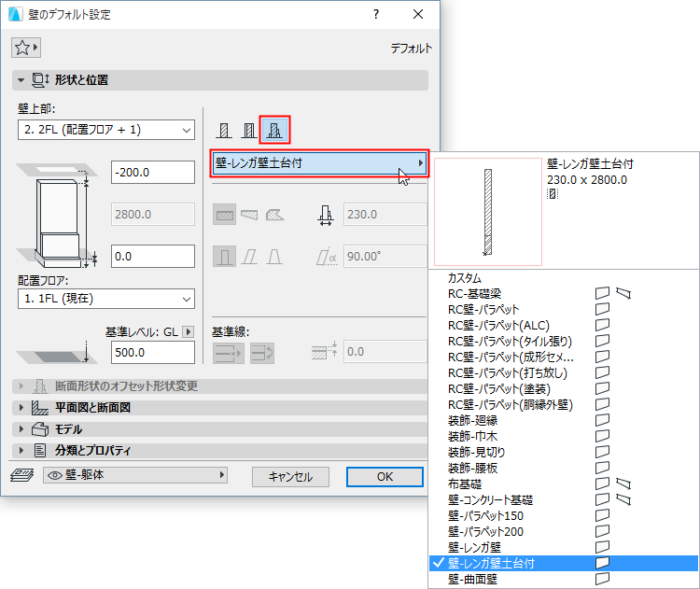The height and width of the screenshot is (589, 700).
Task: Select basic wall structure icon
Action: click(x=224, y=131)
